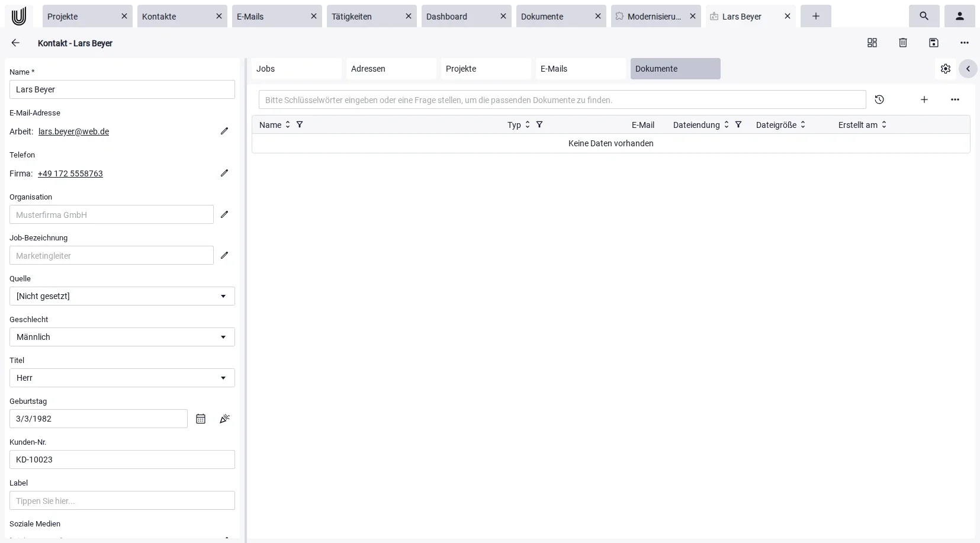
Task: Filter the Name column
Action: click(x=300, y=124)
